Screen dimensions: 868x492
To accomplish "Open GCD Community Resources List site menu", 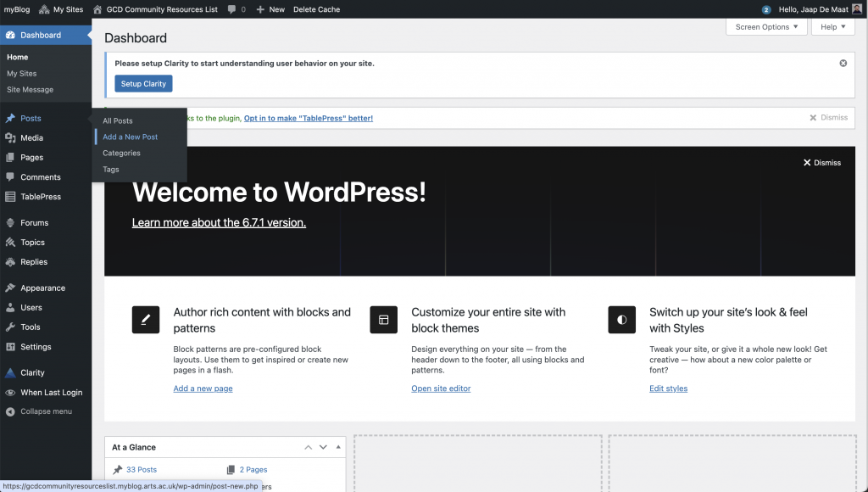I will 162,9.
